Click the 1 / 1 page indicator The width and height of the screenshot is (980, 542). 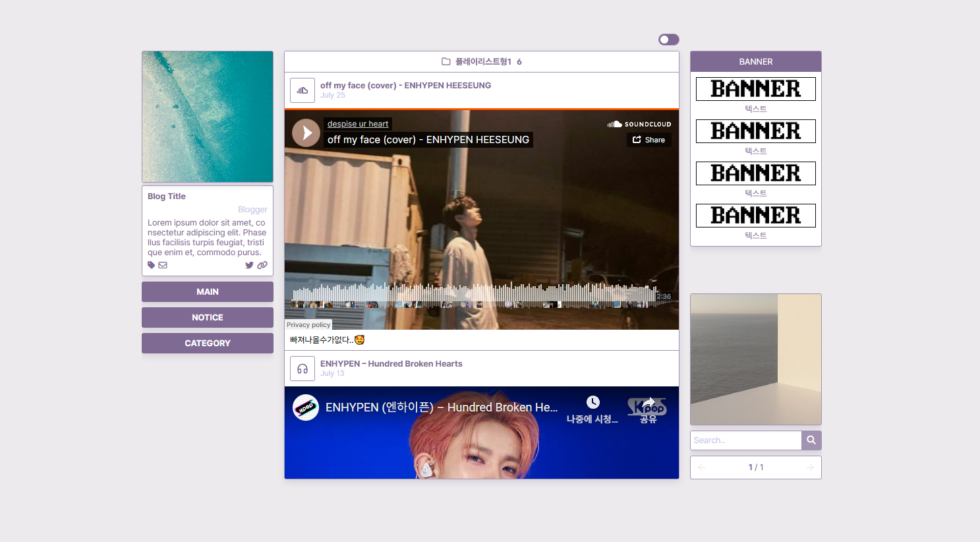click(756, 467)
